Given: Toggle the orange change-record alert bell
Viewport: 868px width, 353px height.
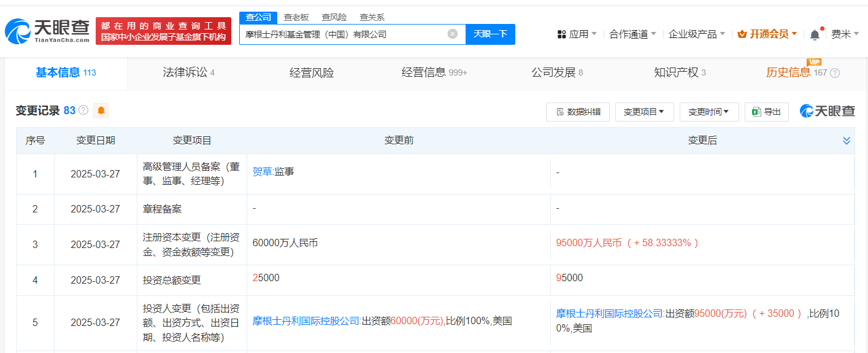Looking at the screenshot, I should 101,111.
